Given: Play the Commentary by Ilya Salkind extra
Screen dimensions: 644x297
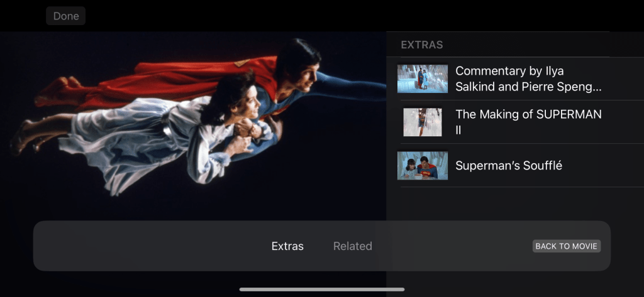Looking at the screenshot, I should pos(528,78).
